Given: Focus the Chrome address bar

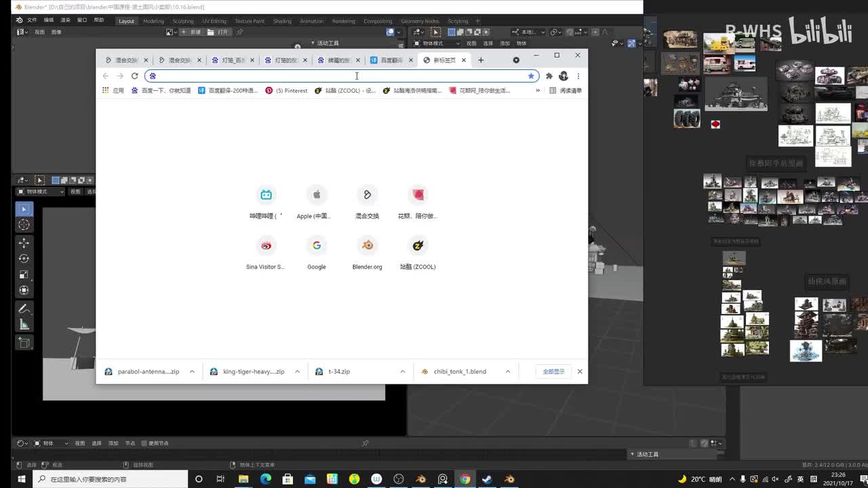Looking at the screenshot, I should click(342, 76).
